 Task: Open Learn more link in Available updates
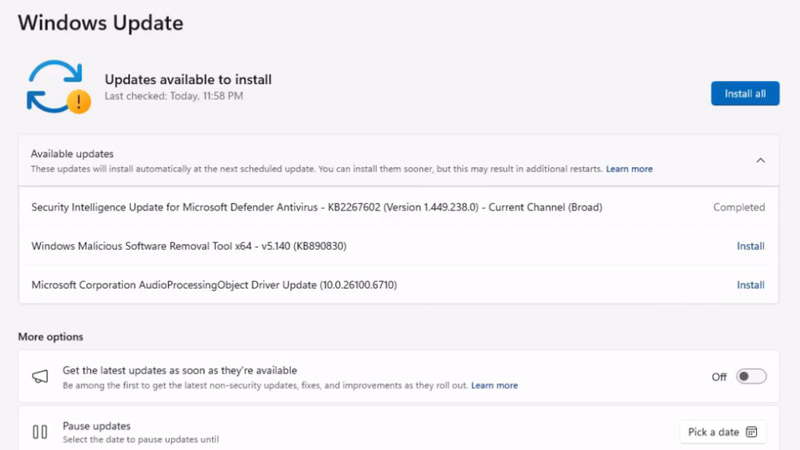629,169
